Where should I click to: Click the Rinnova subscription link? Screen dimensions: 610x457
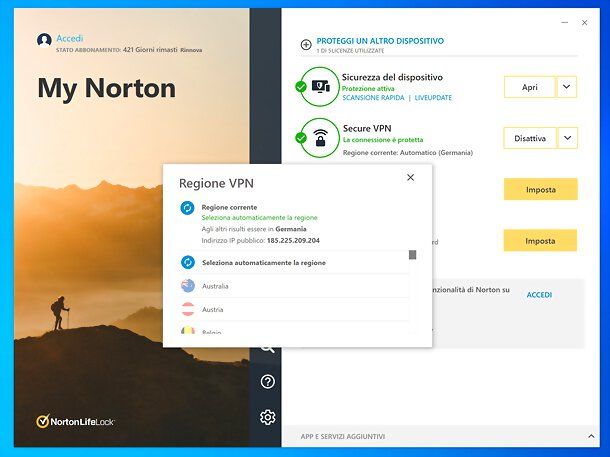[x=191, y=50]
